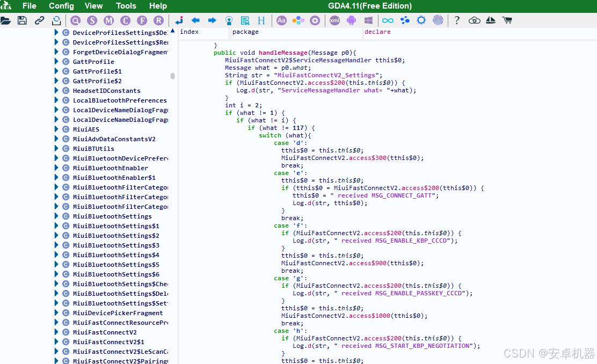Click the tree panel scrollbar thumb
The height and width of the screenshot is (364, 597).
172,76
